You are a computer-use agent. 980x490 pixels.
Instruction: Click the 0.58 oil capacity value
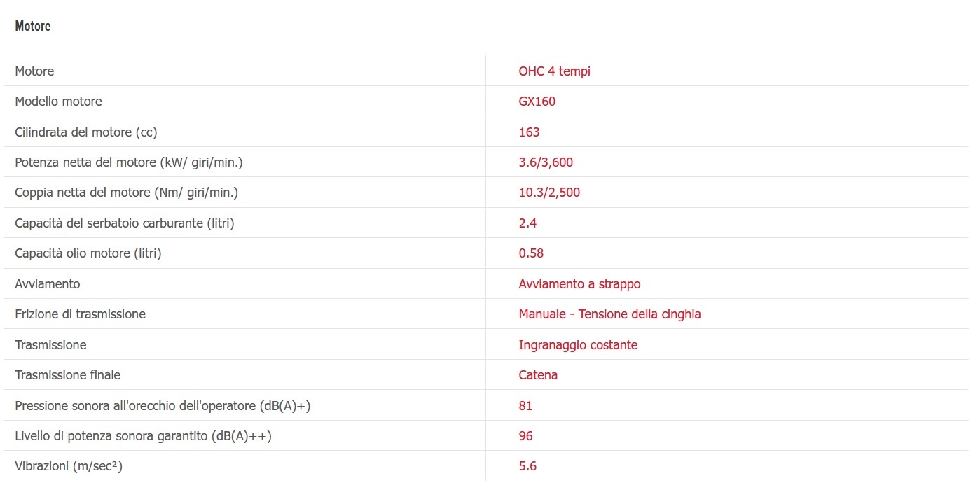pyautogui.click(x=531, y=253)
